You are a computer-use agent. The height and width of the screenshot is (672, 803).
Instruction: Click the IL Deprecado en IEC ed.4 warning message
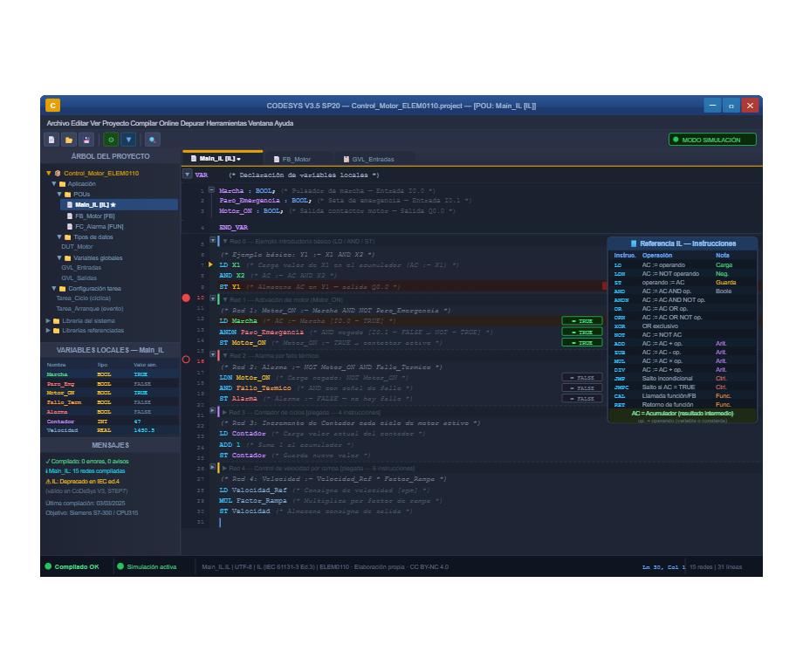[82, 482]
